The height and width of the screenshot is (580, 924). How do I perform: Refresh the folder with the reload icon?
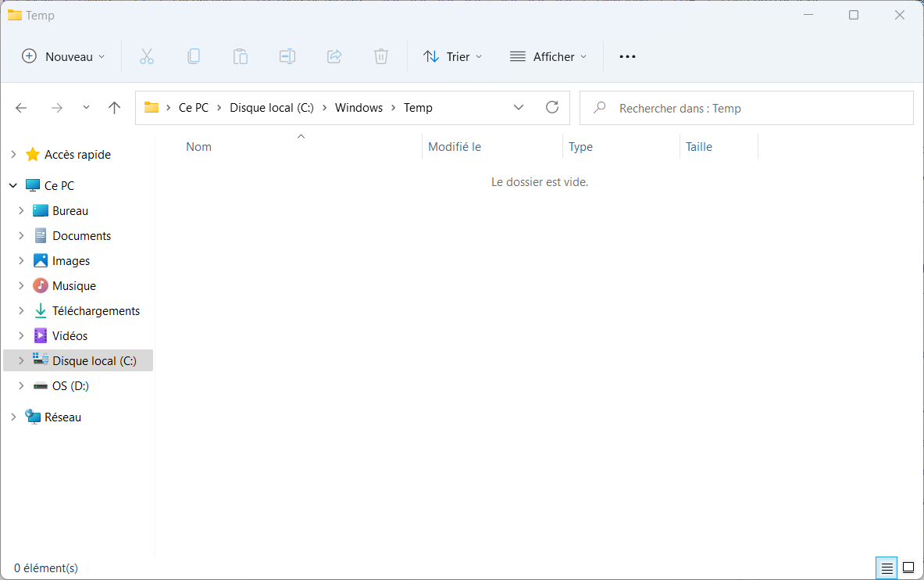tap(552, 107)
